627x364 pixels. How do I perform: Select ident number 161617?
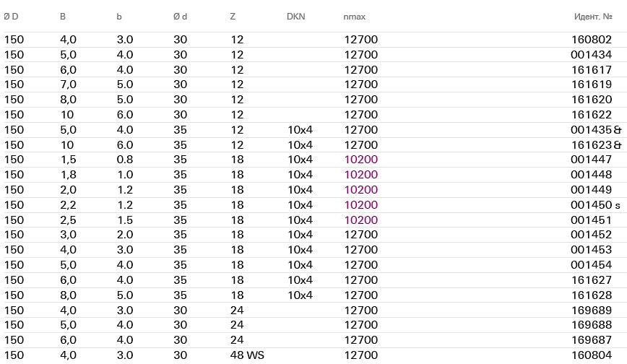coord(592,70)
